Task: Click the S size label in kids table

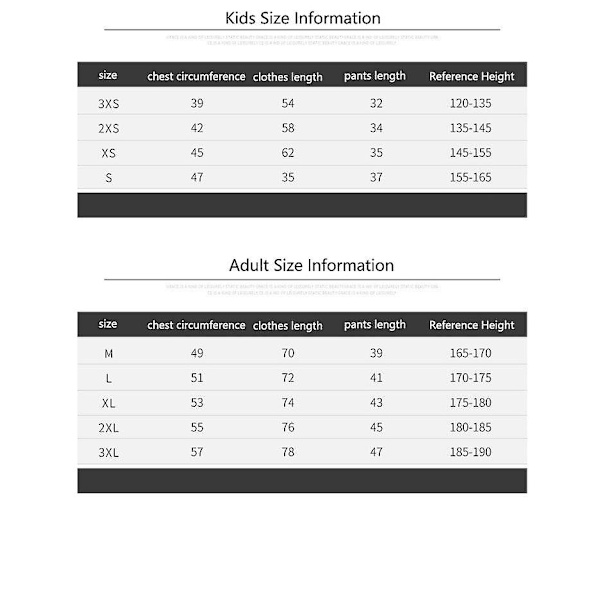Action: point(109,178)
